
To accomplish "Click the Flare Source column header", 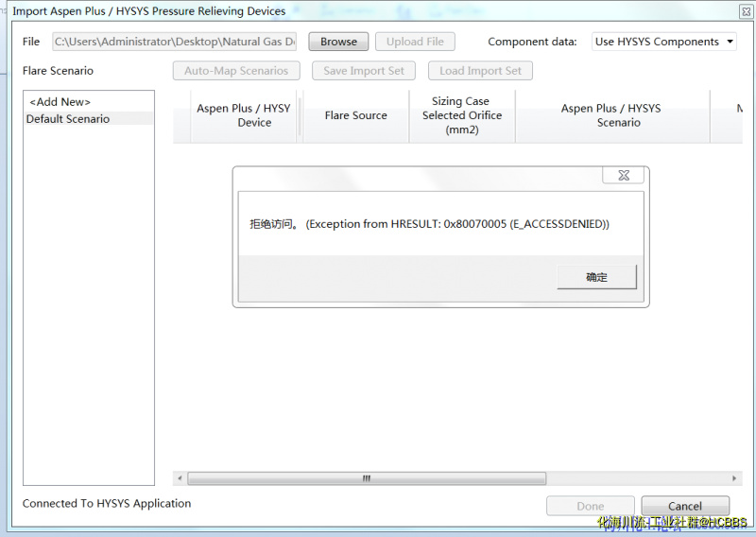I will pos(356,115).
